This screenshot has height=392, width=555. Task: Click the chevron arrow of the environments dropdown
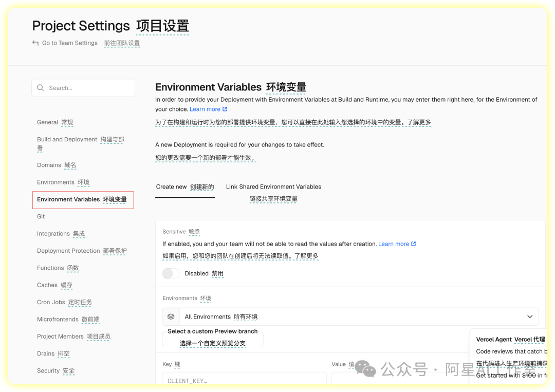[530, 316]
